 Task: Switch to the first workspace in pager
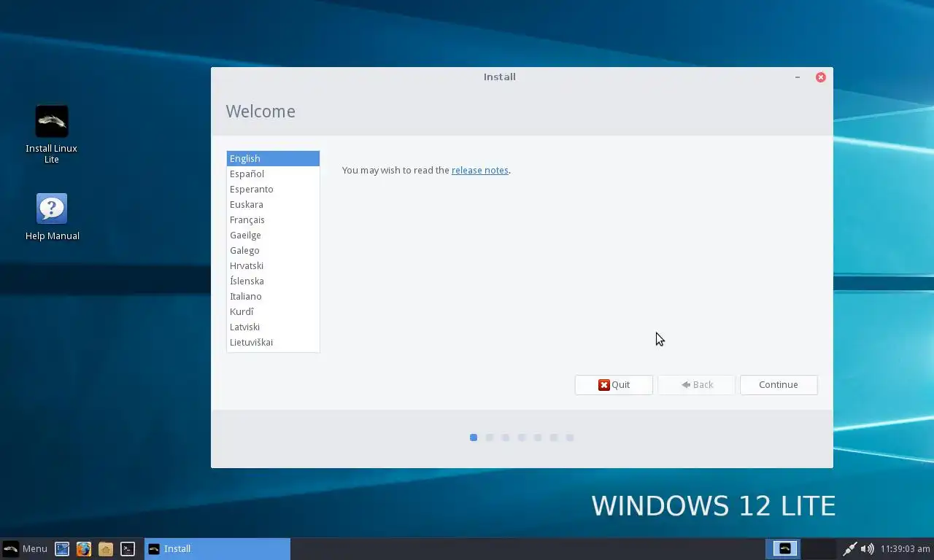783,549
